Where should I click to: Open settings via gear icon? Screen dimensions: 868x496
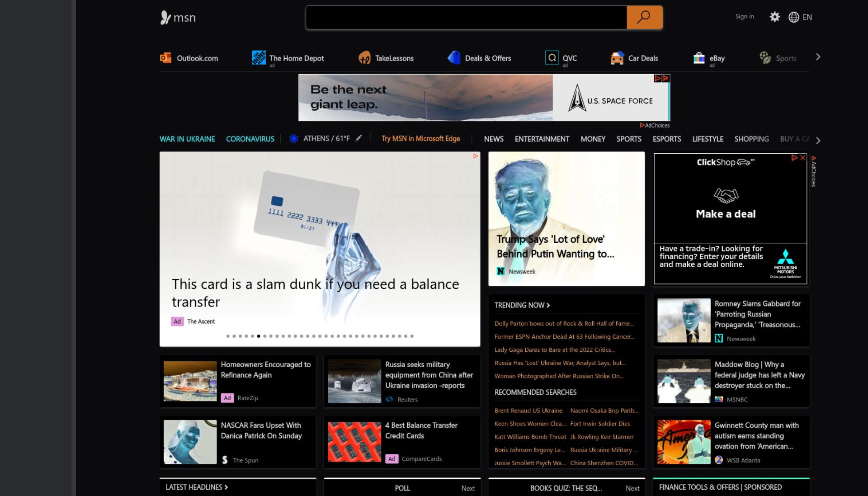pos(775,17)
